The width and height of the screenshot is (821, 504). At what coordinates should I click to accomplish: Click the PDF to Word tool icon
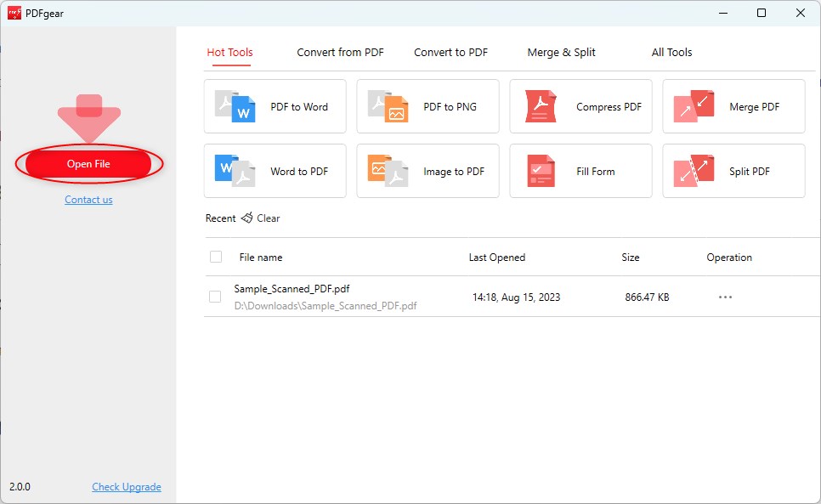pos(235,106)
